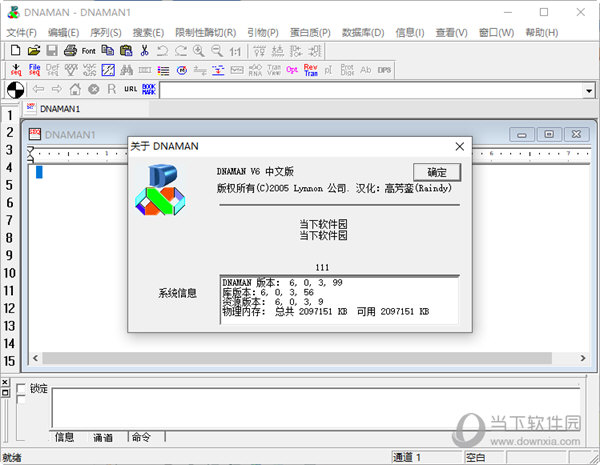Image resolution: width=600 pixels, height=465 pixels.
Task: Click horizontal scrollbar right arrow in DNAMAN1
Action: (583, 358)
